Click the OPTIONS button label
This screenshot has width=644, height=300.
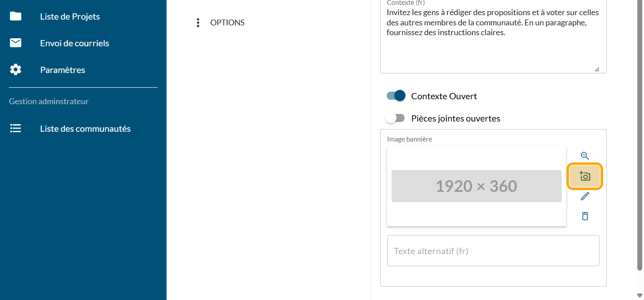coord(227,23)
